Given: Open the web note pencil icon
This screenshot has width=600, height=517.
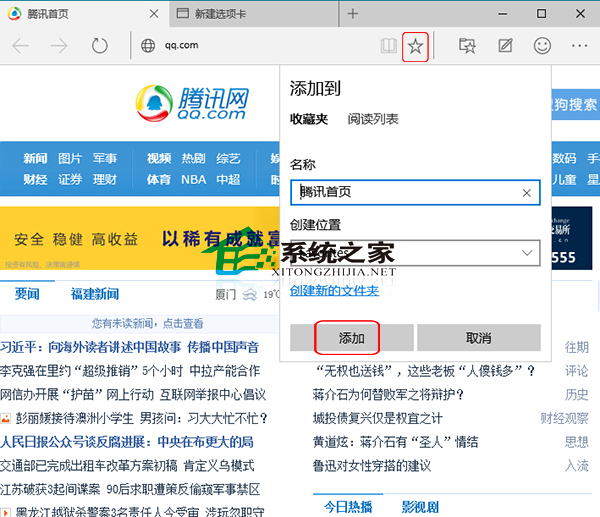Looking at the screenshot, I should click(505, 46).
